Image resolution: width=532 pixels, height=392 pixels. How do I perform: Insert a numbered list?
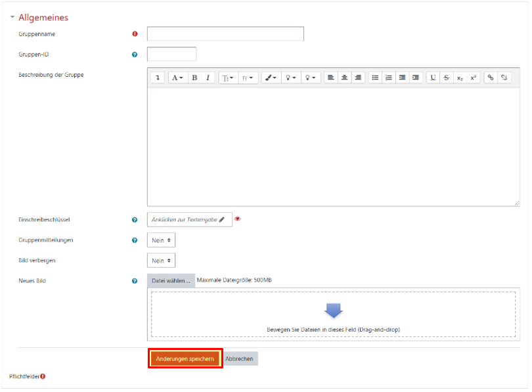[389, 77]
